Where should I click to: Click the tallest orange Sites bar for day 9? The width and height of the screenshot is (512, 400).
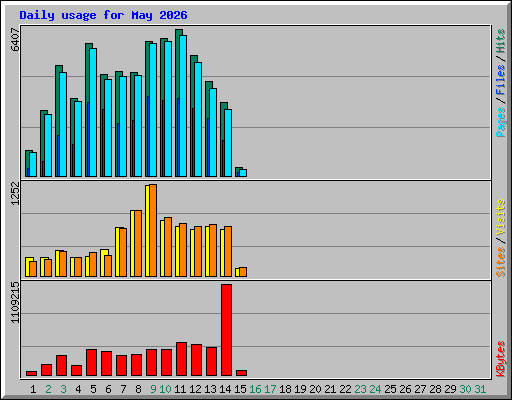(153, 230)
